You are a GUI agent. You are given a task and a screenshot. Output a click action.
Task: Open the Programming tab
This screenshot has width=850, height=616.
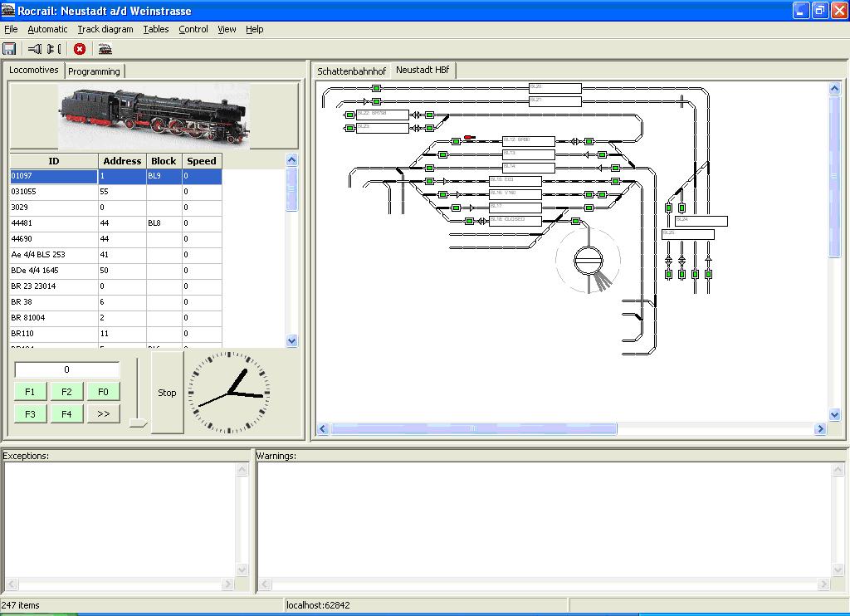coord(94,71)
